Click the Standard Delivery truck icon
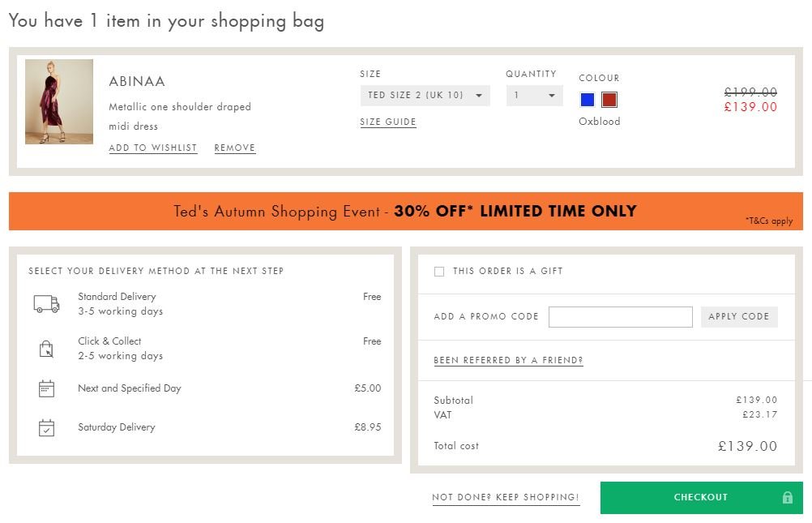 pyautogui.click(x=47, y=304)
